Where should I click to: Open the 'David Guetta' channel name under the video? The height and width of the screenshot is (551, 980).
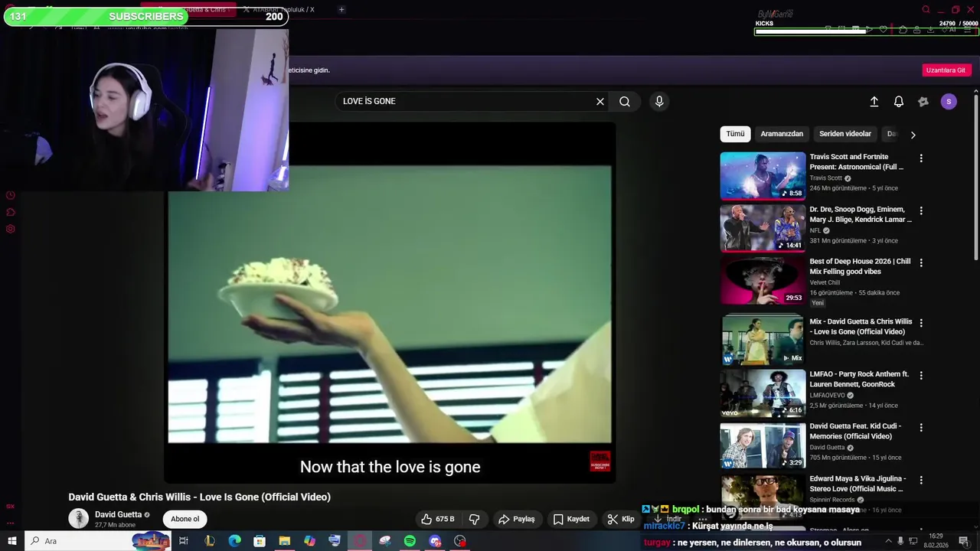[118, 515]
